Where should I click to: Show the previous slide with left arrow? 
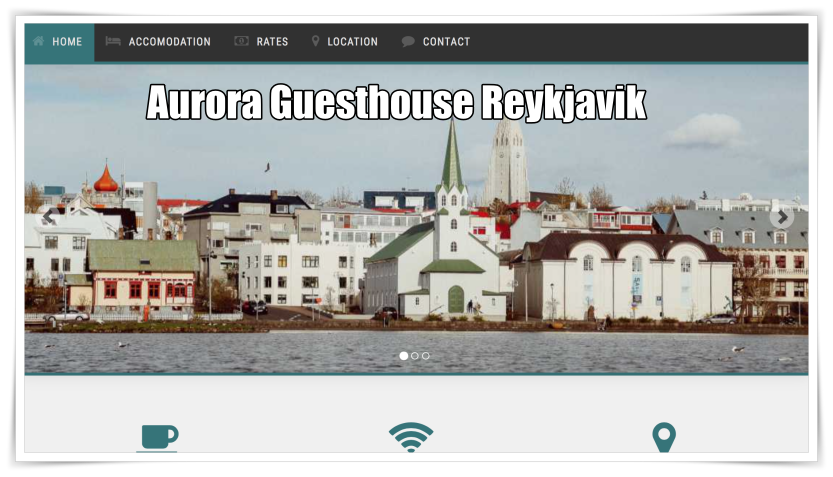[x=48, y=217]
